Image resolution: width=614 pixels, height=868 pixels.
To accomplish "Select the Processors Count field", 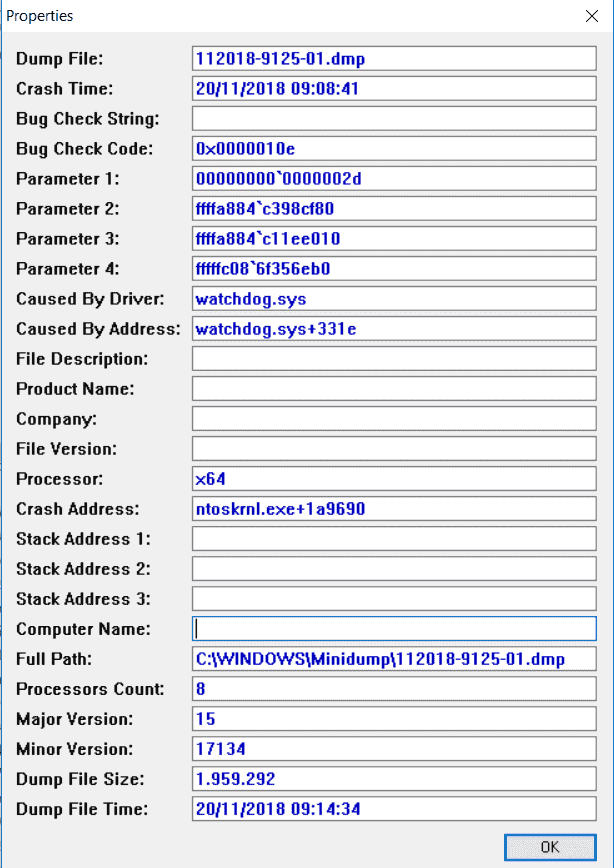I will click(x=394, y=688).
